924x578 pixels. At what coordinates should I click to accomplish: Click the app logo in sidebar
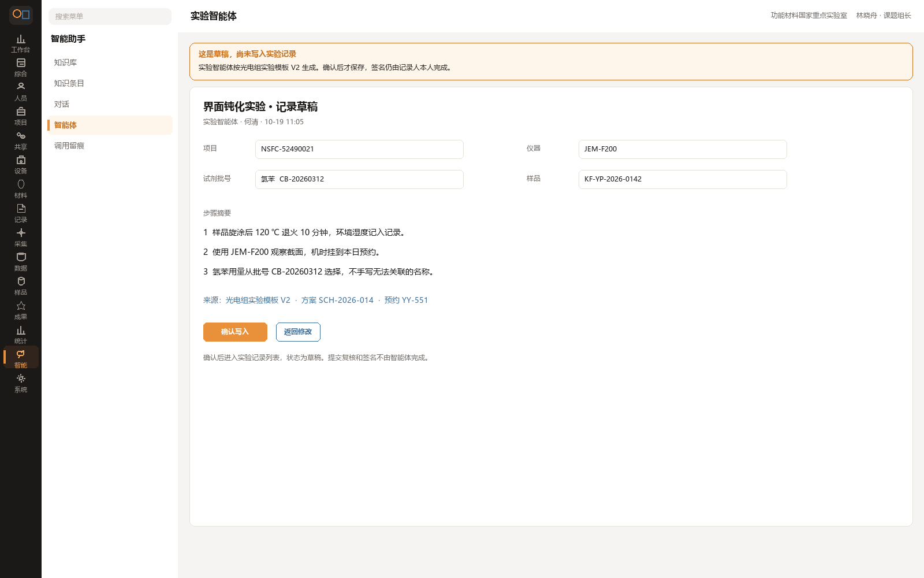tap(21, 14)
